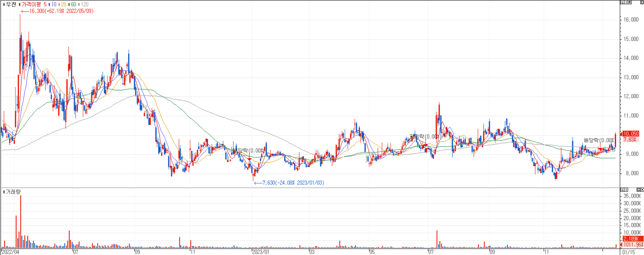
Task: Click the red current price 10,050 tag
Action: point(630,133)
